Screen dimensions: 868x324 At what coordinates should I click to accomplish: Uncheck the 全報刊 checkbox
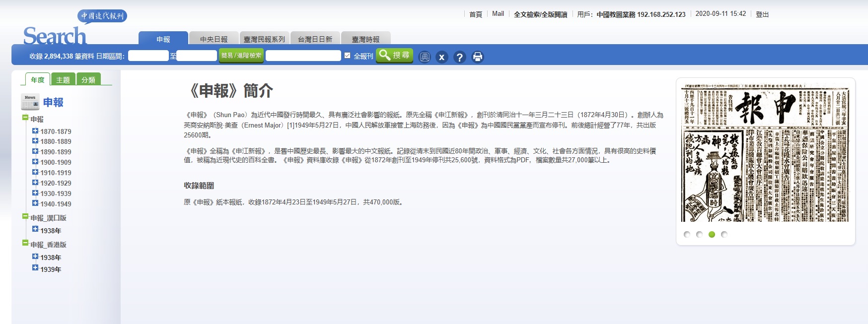(347, 56)
